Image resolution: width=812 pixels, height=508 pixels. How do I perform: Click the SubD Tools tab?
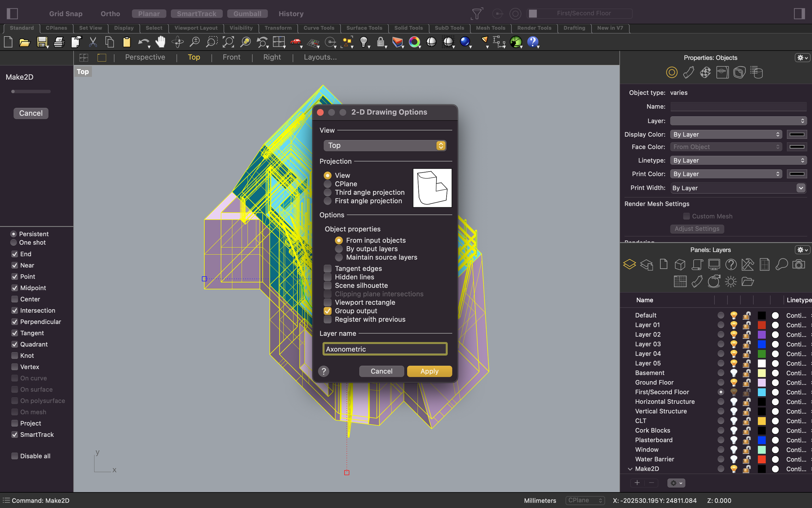tap(450, 28)
